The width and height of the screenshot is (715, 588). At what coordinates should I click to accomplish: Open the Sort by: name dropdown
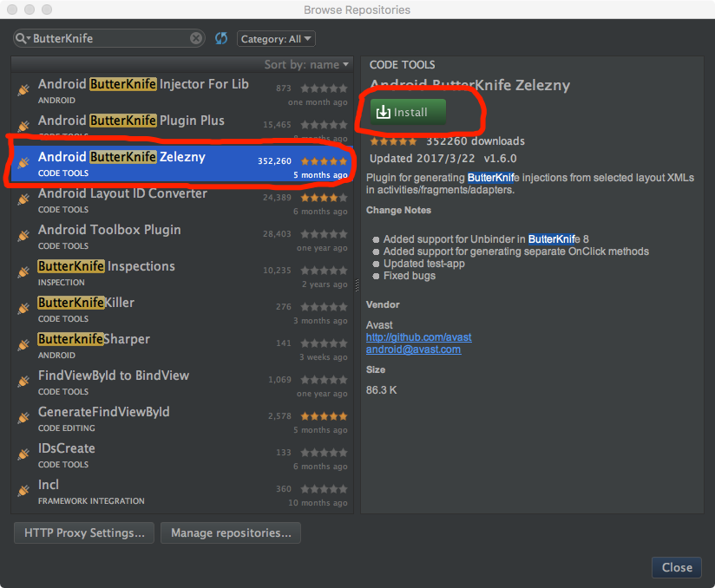(306, 64)
